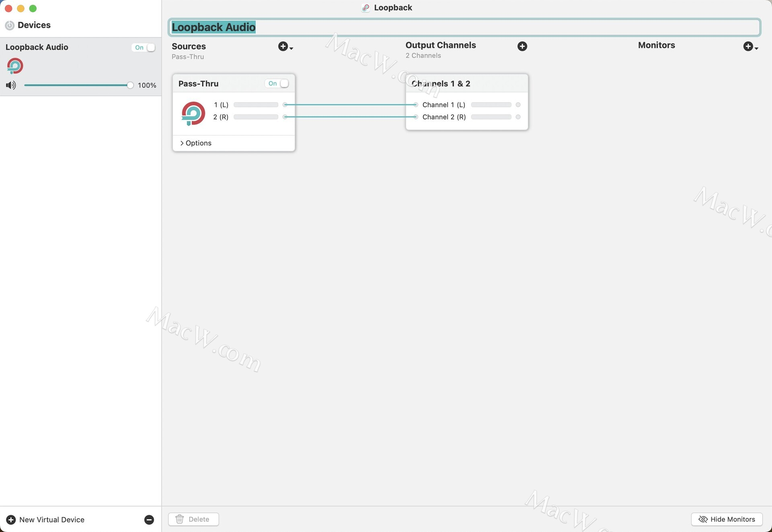
Task: Click the Channel 1 (L) label
Action: pyautogui.click(x=443, y=105)
